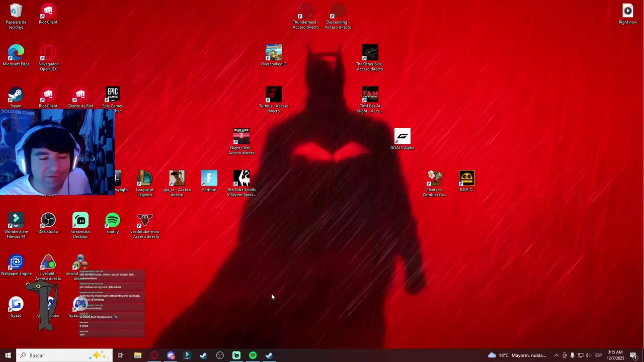Click the Wallpaper Engine desktop icon

[x=16, y=265]
